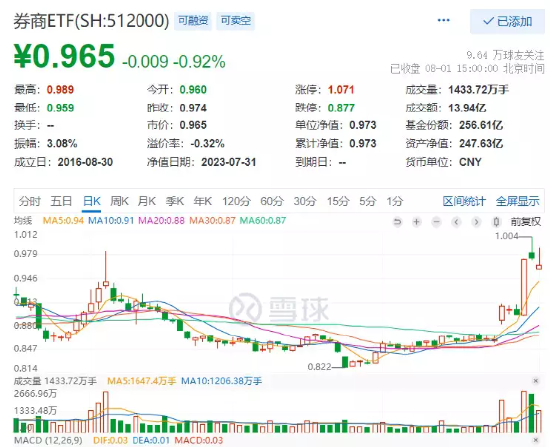Image resolution: width=550 pixels, height=448 pixels.
Task: Click the volume MA5:1647.4万手 label
Action: click(x=141, y=381)
